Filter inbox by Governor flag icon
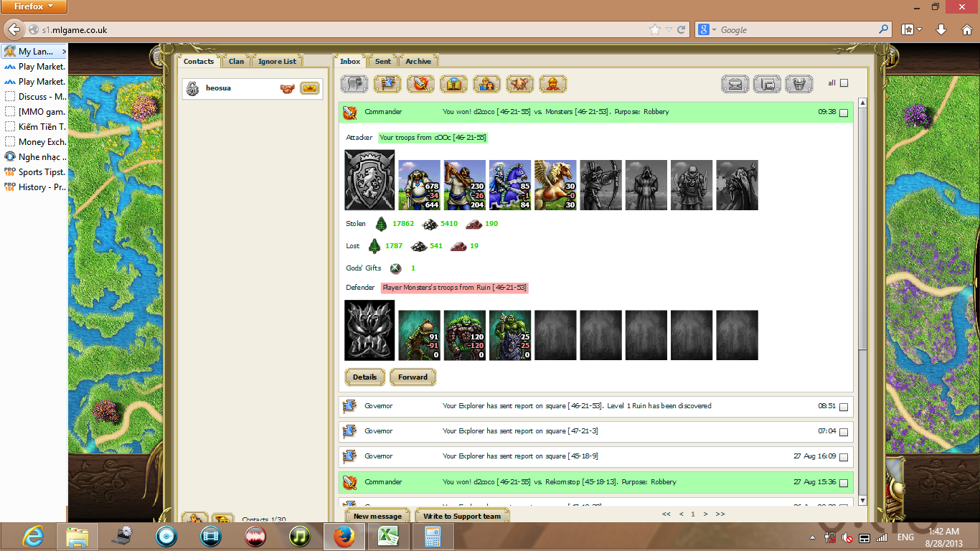Image resolution: width=980 pixels, height=551 pixels. coord(387,84)
